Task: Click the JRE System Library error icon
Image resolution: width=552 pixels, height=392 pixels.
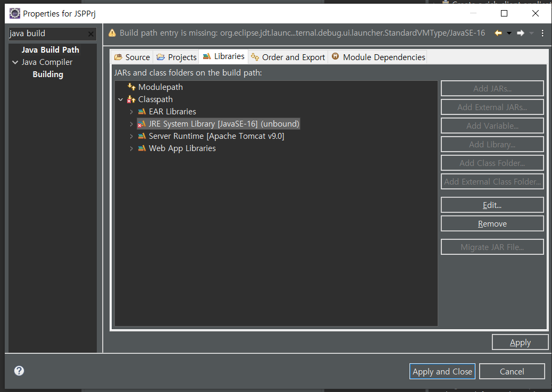Action: [141, 124]
